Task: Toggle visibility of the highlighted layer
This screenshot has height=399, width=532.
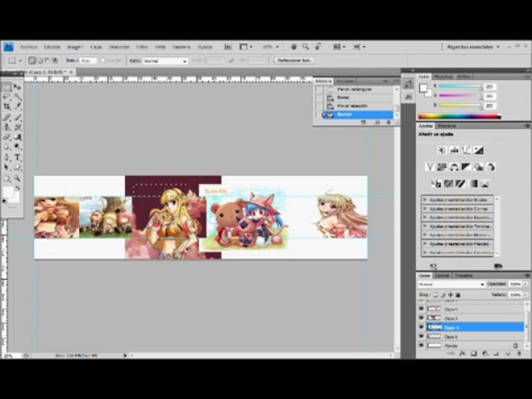Action: (x=421, y=327)
